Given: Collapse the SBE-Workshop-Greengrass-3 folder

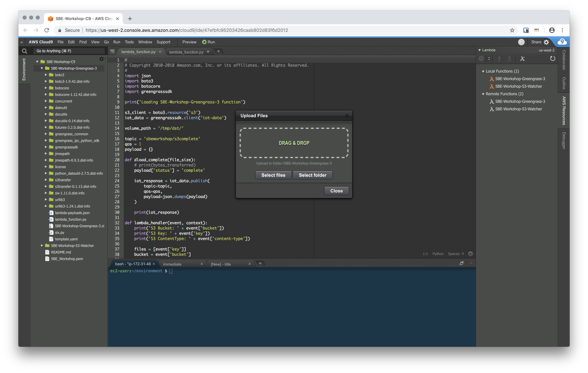Looking at the screenshot, I should (42, 68).
